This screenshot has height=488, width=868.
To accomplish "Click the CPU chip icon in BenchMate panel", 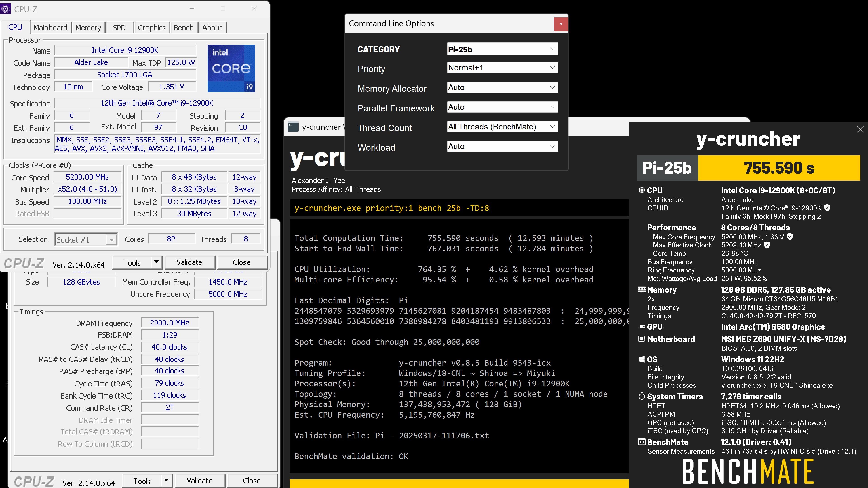I will click(x=642, y=190).
